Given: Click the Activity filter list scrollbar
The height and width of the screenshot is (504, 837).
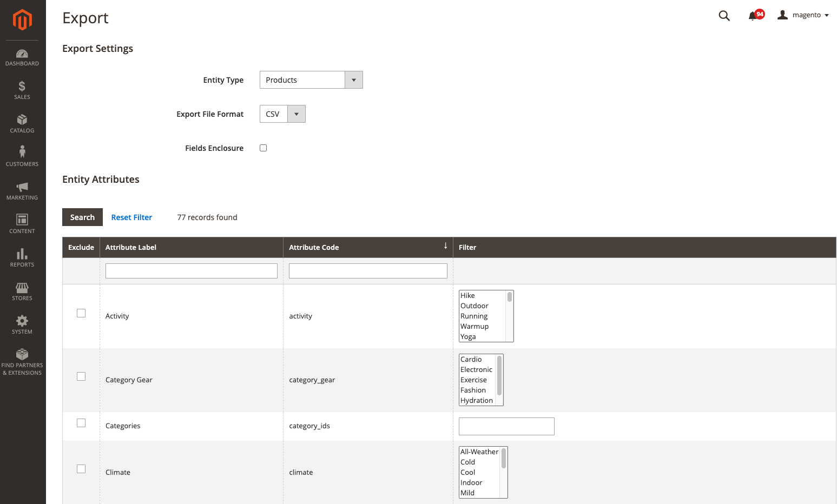Looking at the screenshot, I should coord(510,316).
